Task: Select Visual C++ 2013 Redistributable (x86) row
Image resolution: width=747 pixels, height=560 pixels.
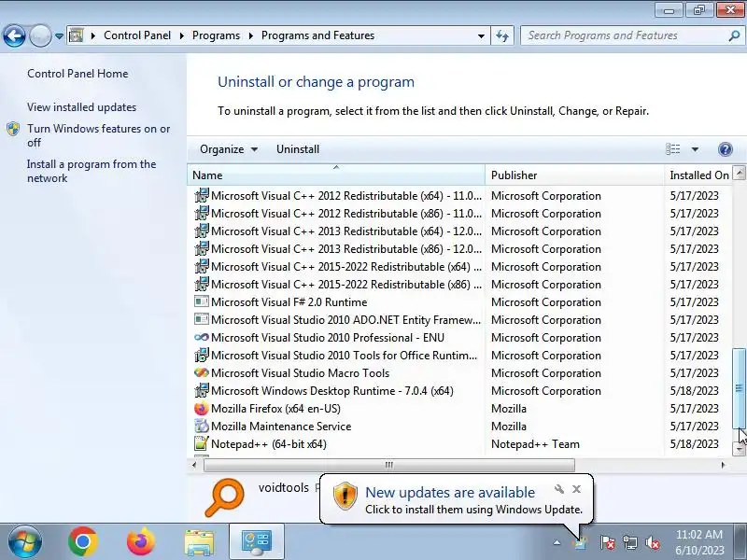Action: click(x=459, y=248)
